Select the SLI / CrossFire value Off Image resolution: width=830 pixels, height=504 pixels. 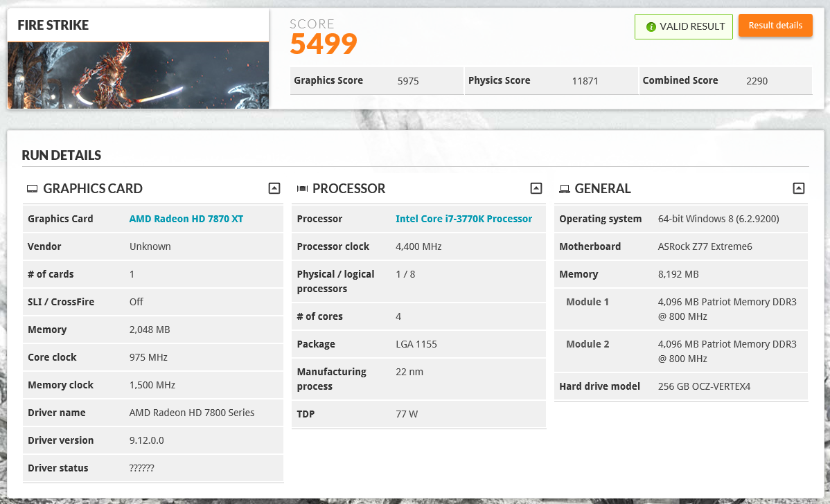coord(136,302)
